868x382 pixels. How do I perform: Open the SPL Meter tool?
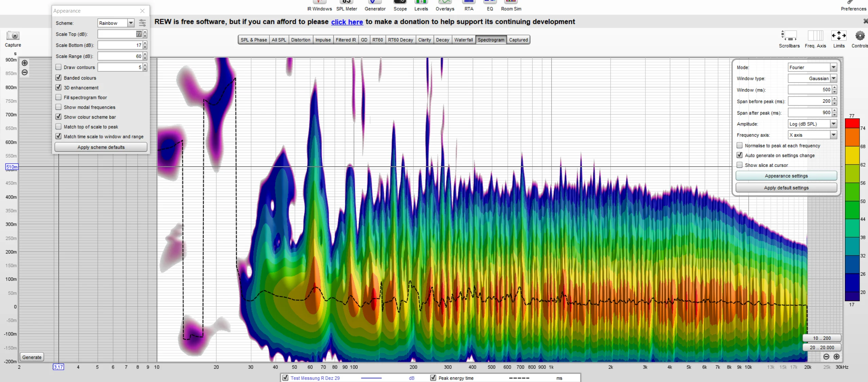tap(347, 6)
